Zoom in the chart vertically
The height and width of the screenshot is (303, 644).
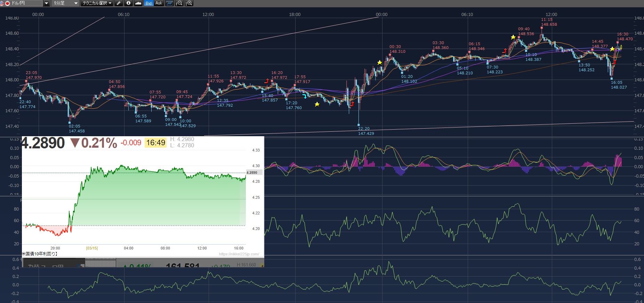[x=188, y=3]
